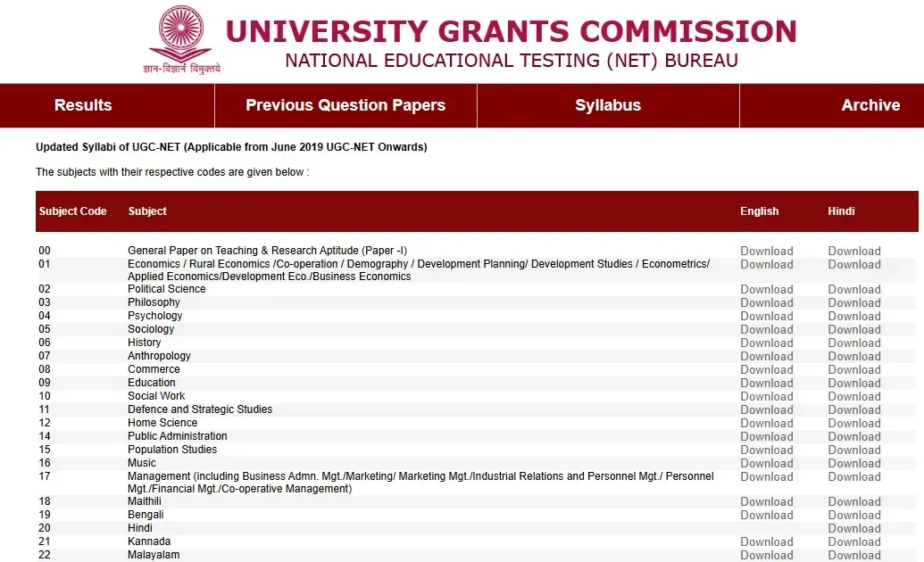Download English Political Science syllabus
The height and width of the screenshot is (562, 924).
pyautogui.click(x=767, y=289)
